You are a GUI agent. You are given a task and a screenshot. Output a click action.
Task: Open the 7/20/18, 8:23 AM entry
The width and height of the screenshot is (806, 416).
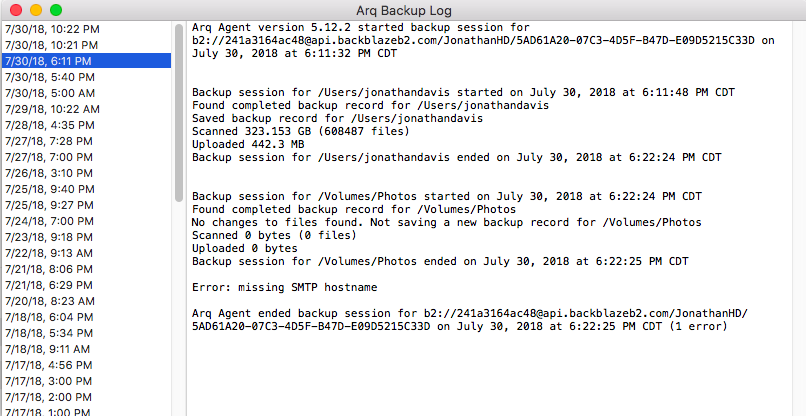[x=86, y=301]
